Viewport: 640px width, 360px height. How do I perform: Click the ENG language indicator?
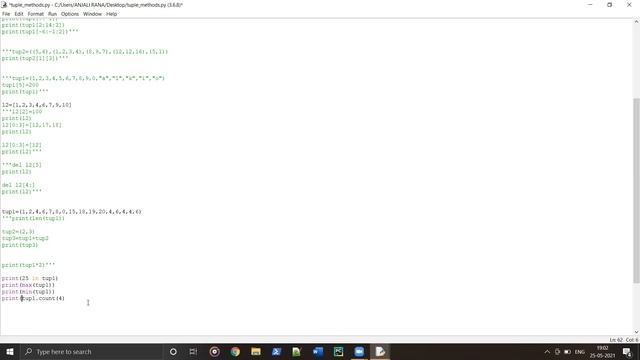tap(580, 352)
